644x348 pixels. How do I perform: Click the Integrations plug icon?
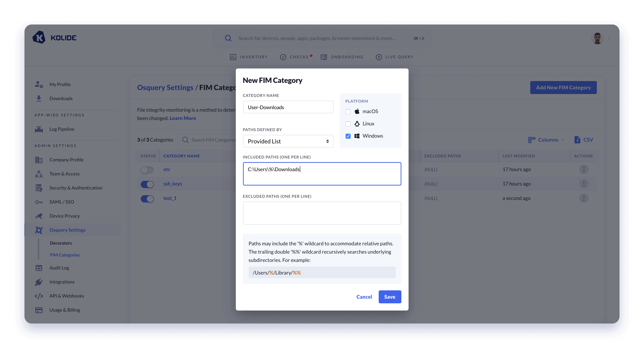click(x=39, y=282)
